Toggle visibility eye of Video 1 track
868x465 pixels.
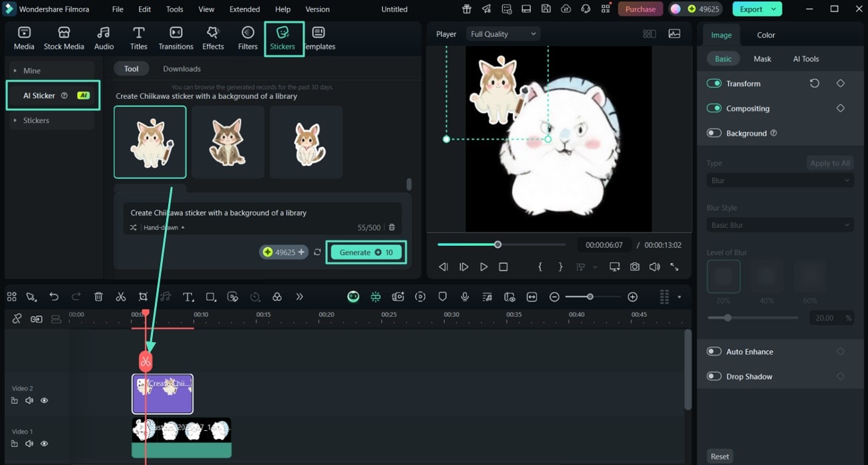[x=44, y=444]
